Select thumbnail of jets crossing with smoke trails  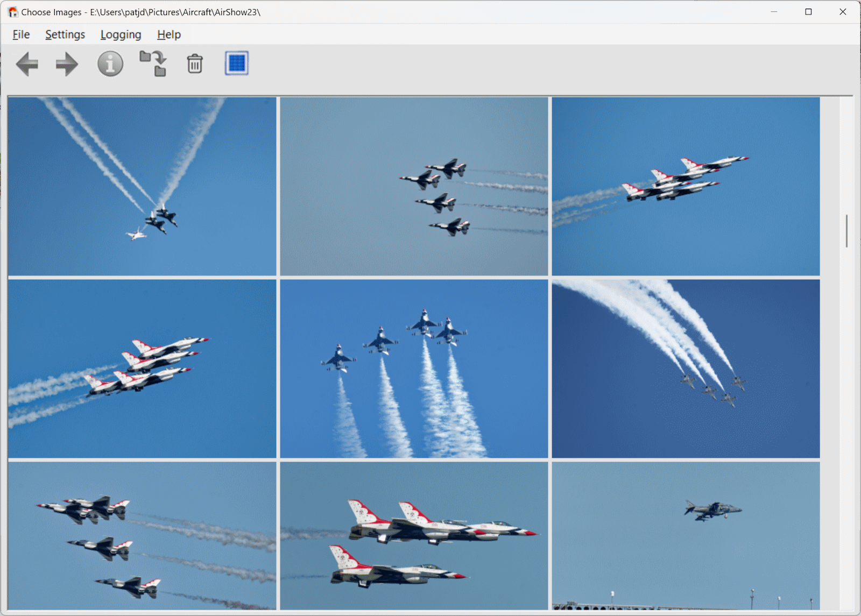tap(142, 186)
